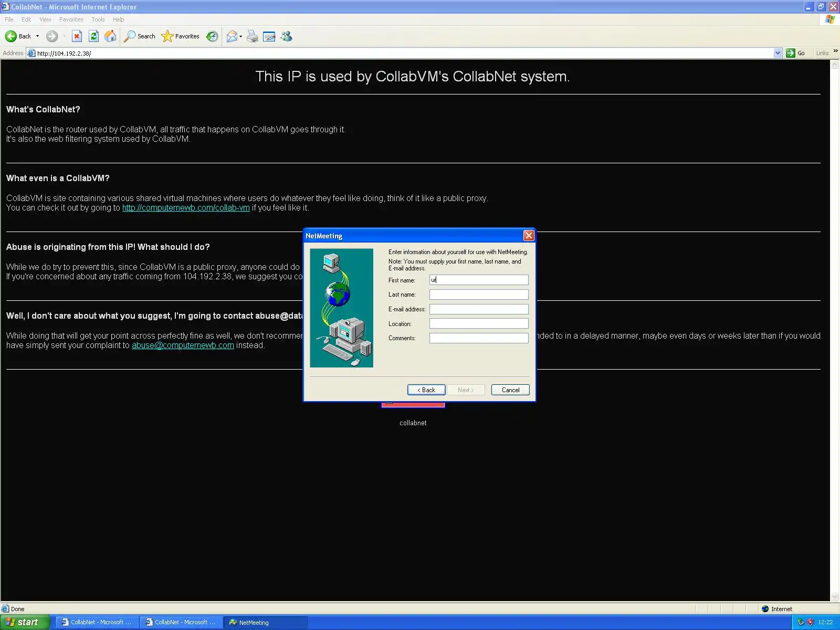Open the Edit menu
The image size is (840, 630).
pos(26,19)
